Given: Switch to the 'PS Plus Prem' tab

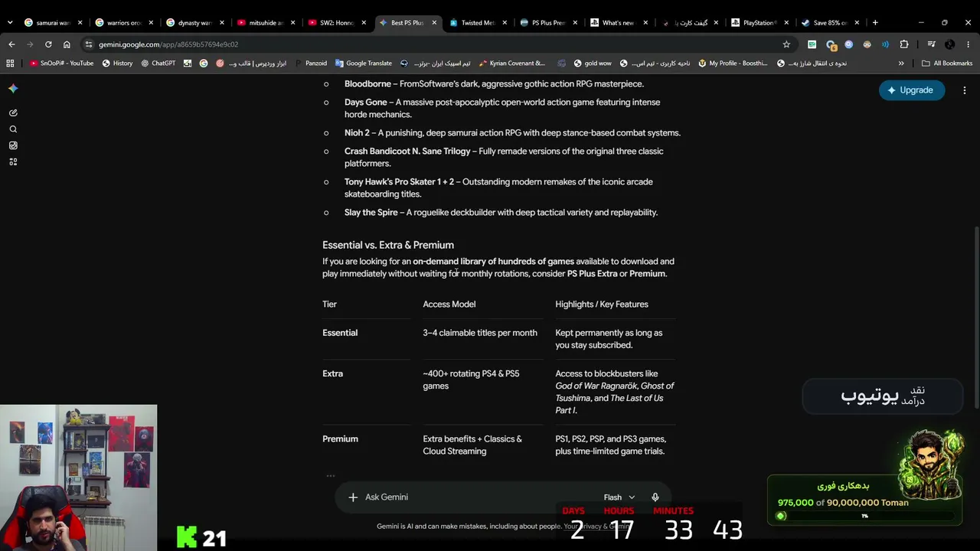Looking at the screenshot, I should click(x=547, y=23).
